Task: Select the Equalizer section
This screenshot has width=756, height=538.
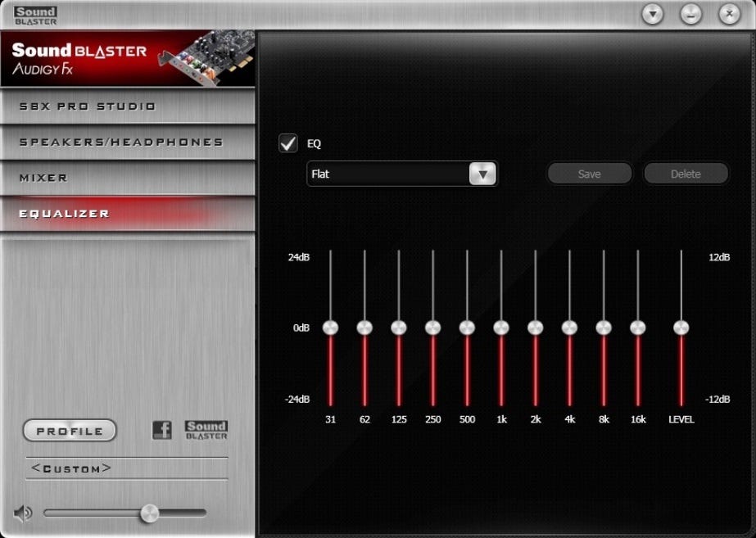Action: click(128, 214)
